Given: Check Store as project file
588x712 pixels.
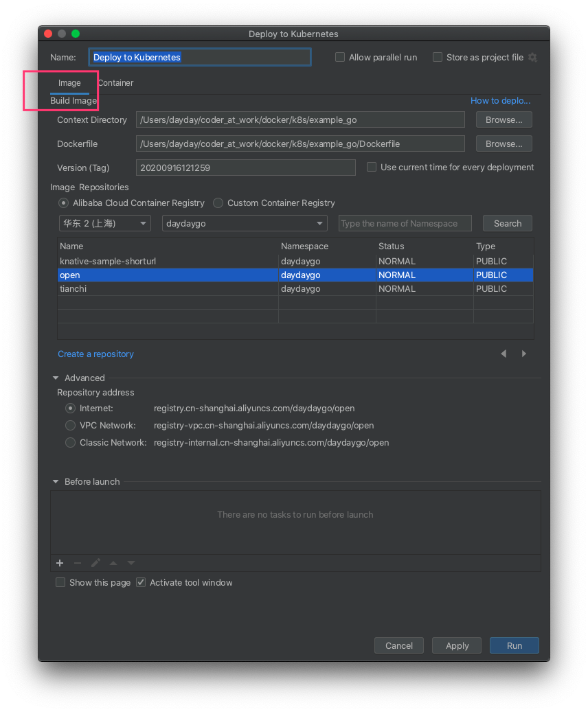Looking at the screenshot, I should tap(438, 57).
